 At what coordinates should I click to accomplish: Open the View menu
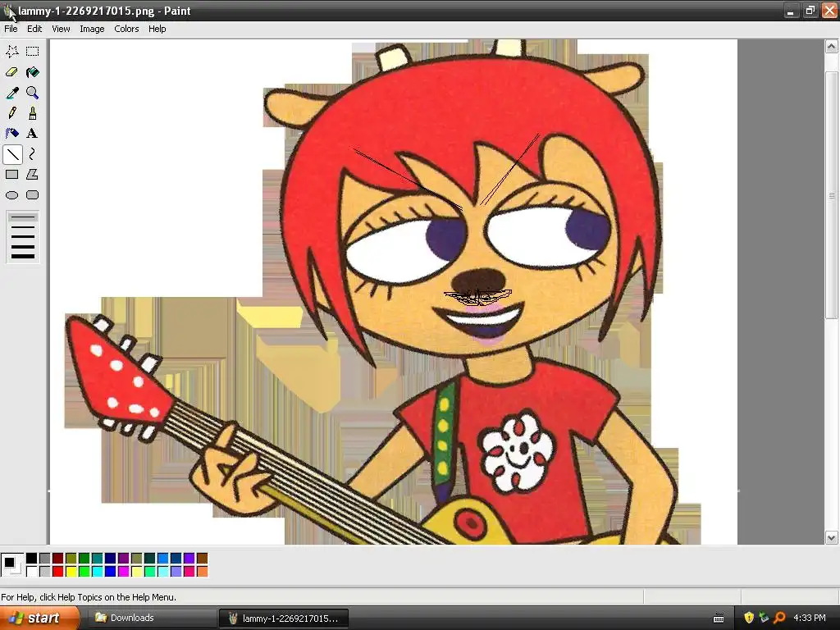pos(61,29)
